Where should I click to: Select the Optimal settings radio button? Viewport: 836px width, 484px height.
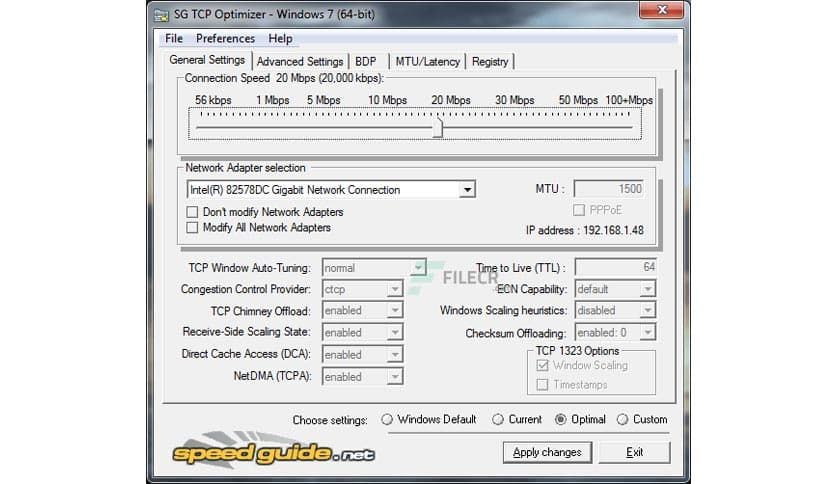click(x=560, y=420)
